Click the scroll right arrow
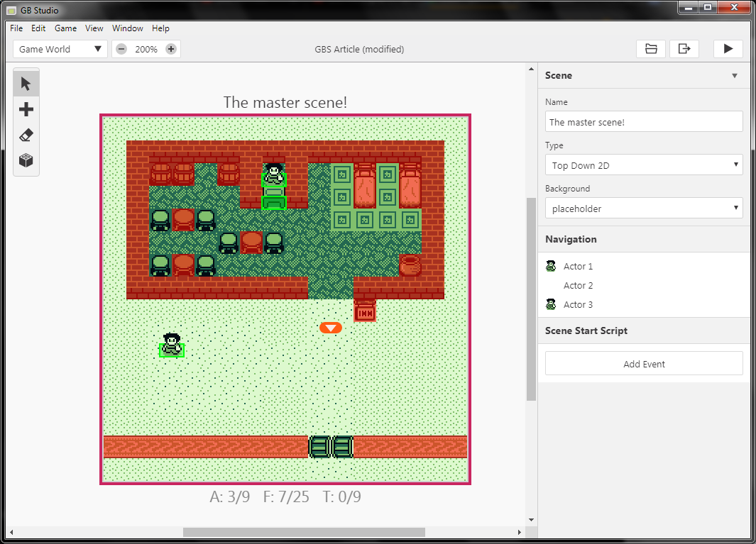The height and width of the screenshot is (544, 756). pyautogui.click(x=520, y=533)
